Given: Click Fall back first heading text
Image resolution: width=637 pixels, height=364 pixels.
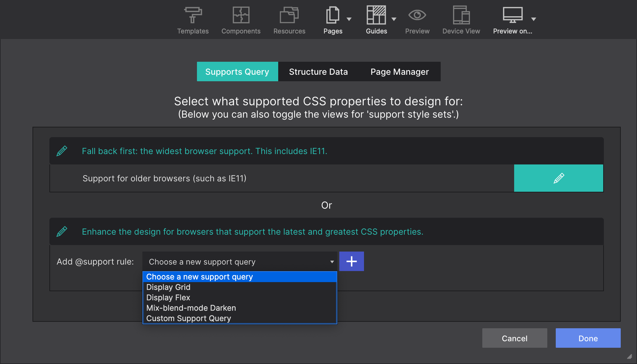Looking at the screenshot, I should (x=204, y=151).
